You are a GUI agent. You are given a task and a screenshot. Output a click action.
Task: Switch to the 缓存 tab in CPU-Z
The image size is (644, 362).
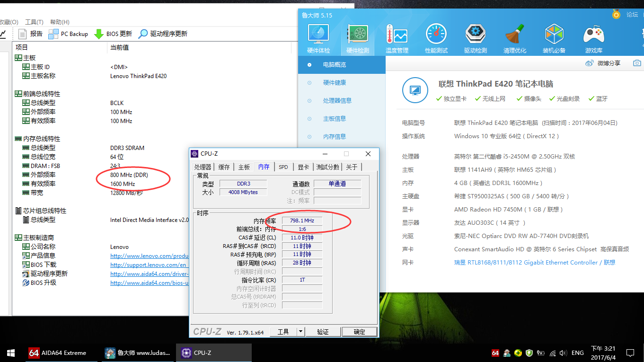[x=224, y=167]
